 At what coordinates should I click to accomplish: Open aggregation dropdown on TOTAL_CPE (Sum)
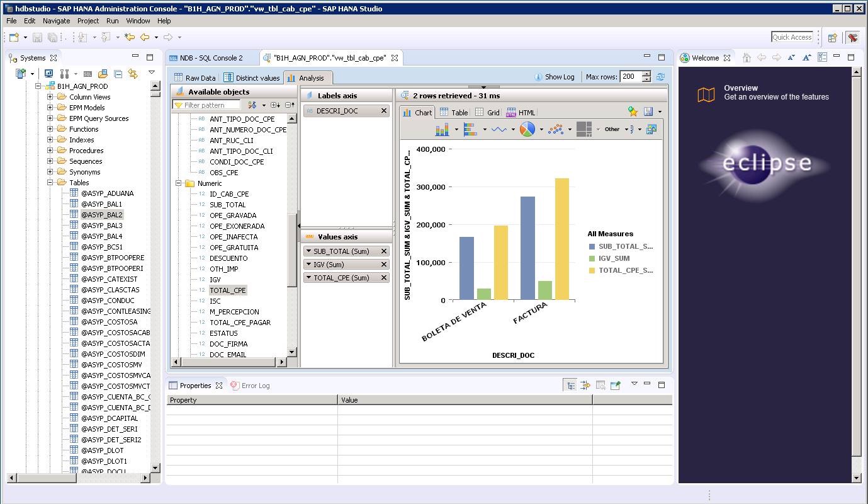click(x=309, y=278)
